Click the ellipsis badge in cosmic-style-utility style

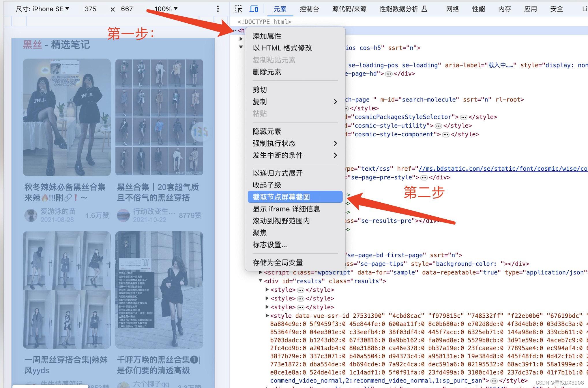(438, 126)
